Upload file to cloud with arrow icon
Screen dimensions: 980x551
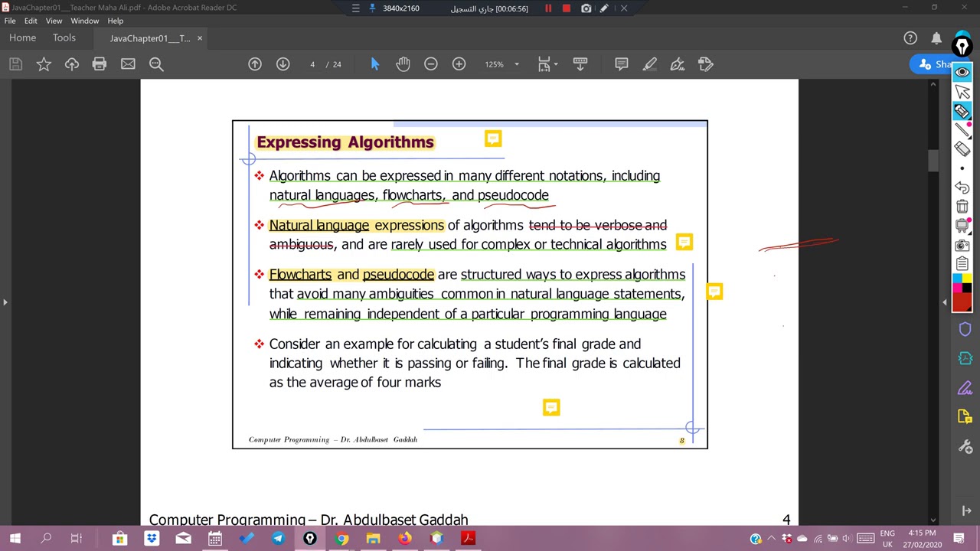point(72,64)
